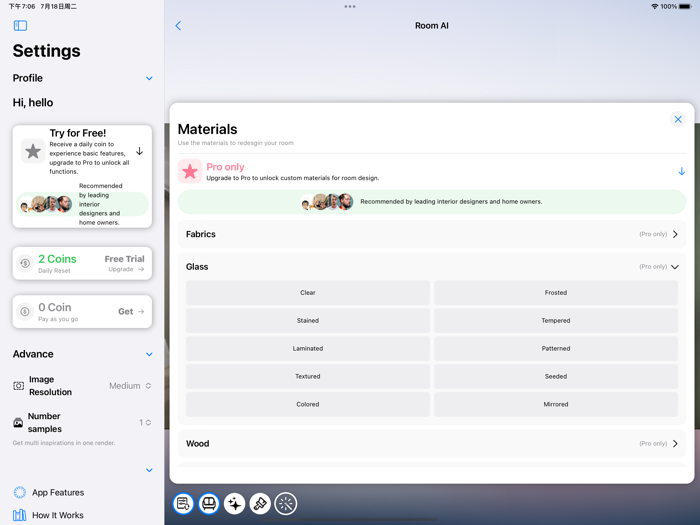Toggle the sidebar panel icon
The width and height of the screenshot is (700, 525).
tap(20, 25)
